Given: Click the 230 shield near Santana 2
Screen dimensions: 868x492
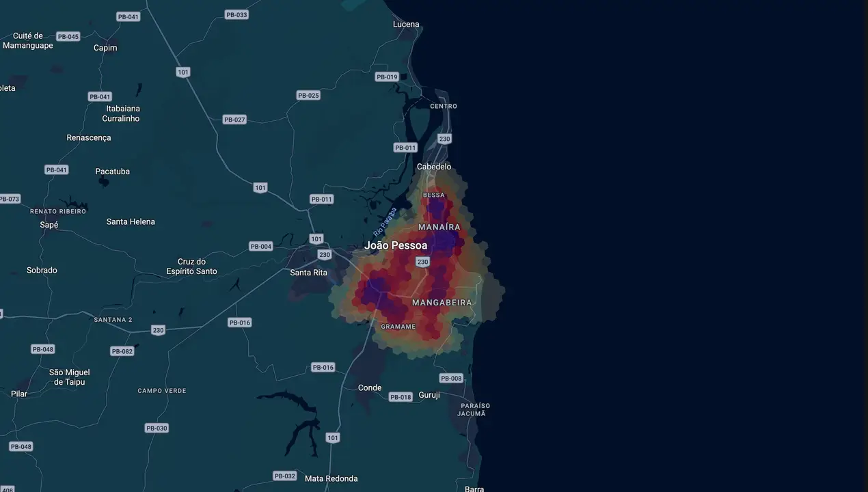Looking at the screenshot, I should (159, 330).
